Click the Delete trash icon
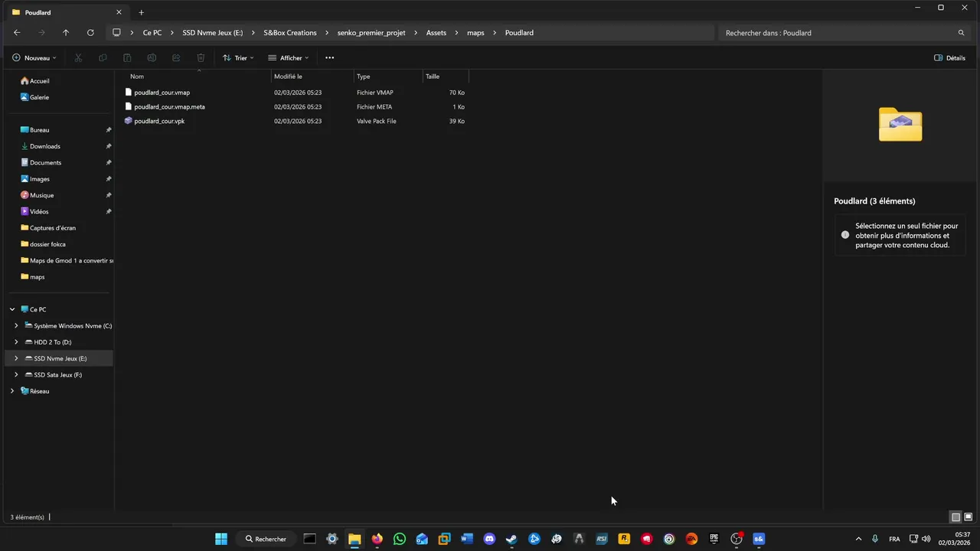The image size is (980, 551). tap(201, 57)
